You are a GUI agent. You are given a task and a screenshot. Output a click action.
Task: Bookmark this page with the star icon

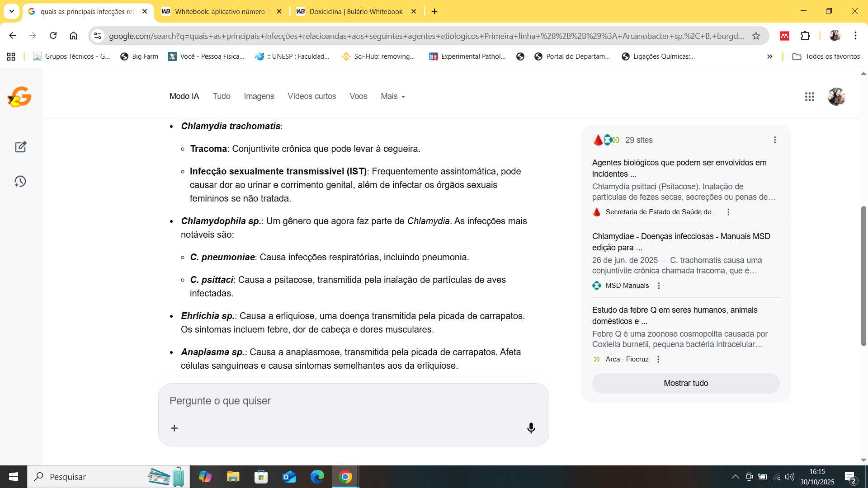[756, 36]
